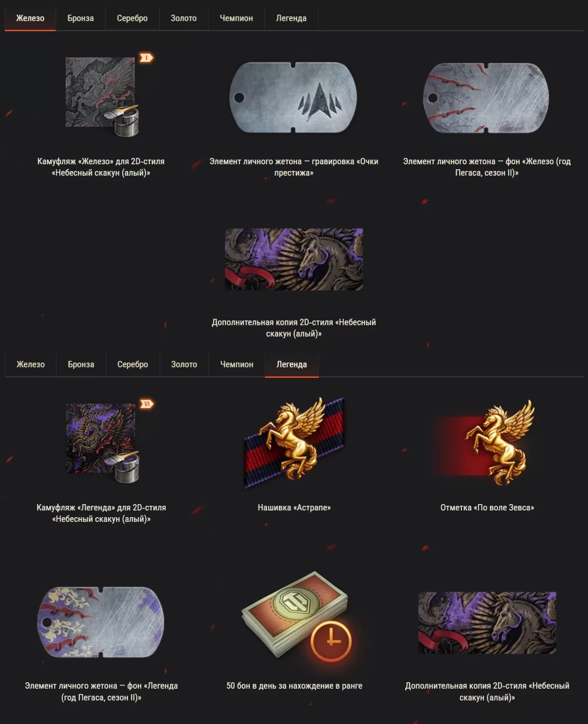Click the By Zeus's Will mark icon
The width and height of the screenshot is (588, 724).
tap(483, 443)
